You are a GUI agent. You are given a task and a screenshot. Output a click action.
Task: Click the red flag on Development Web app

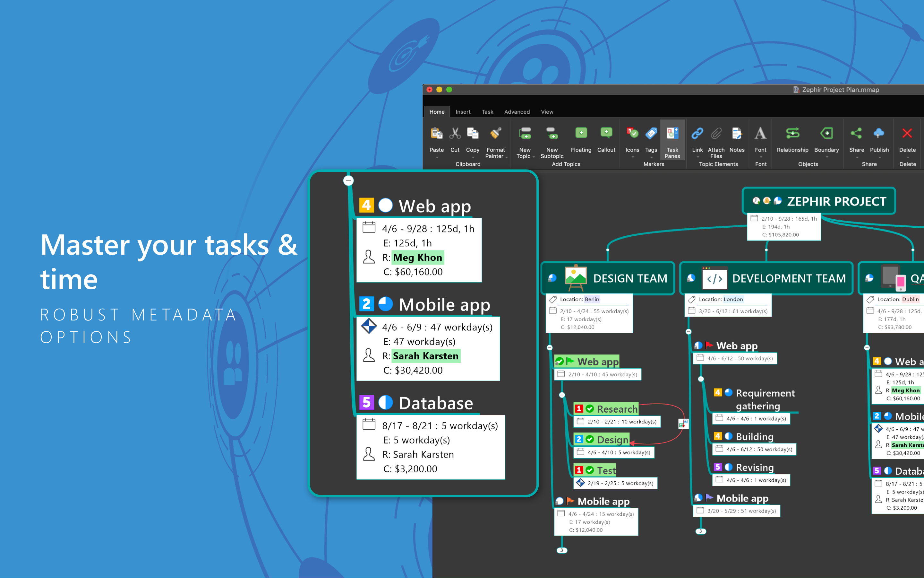tap(709, 345)
